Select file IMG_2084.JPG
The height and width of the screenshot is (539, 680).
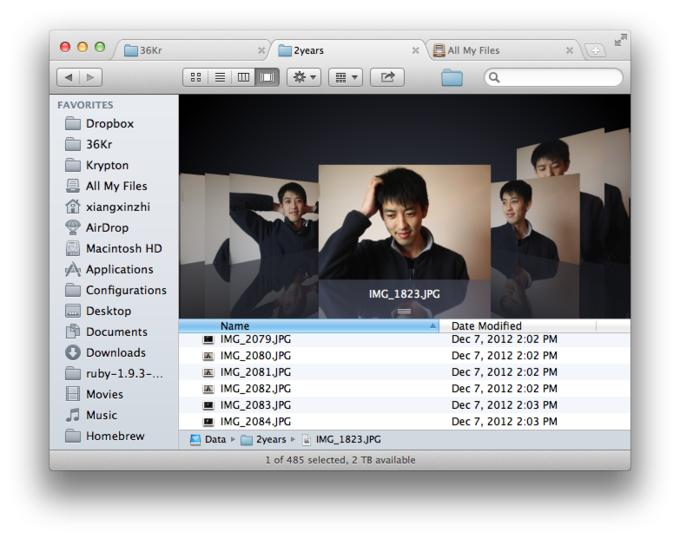[x=404, y=421]
